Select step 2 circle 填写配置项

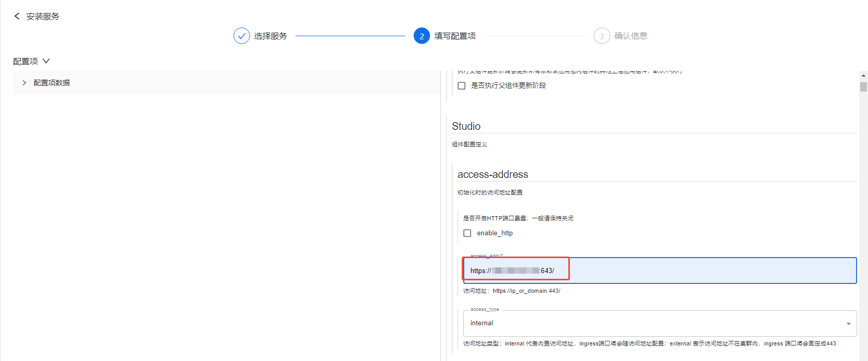[x=422, y=36]
